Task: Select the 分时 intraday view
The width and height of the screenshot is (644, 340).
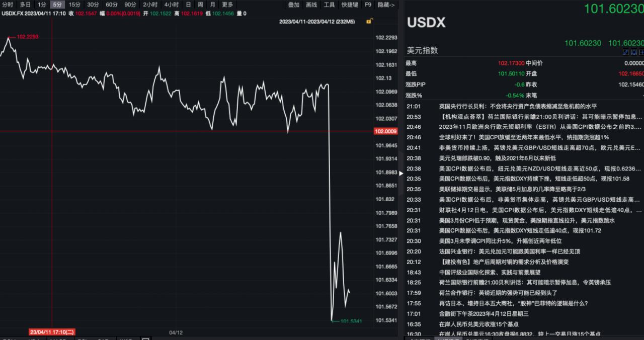Action: point(8,5)
